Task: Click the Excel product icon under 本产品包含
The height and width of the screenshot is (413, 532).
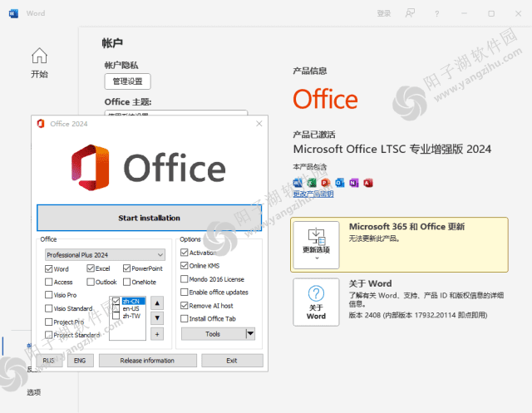Action: 312,183
